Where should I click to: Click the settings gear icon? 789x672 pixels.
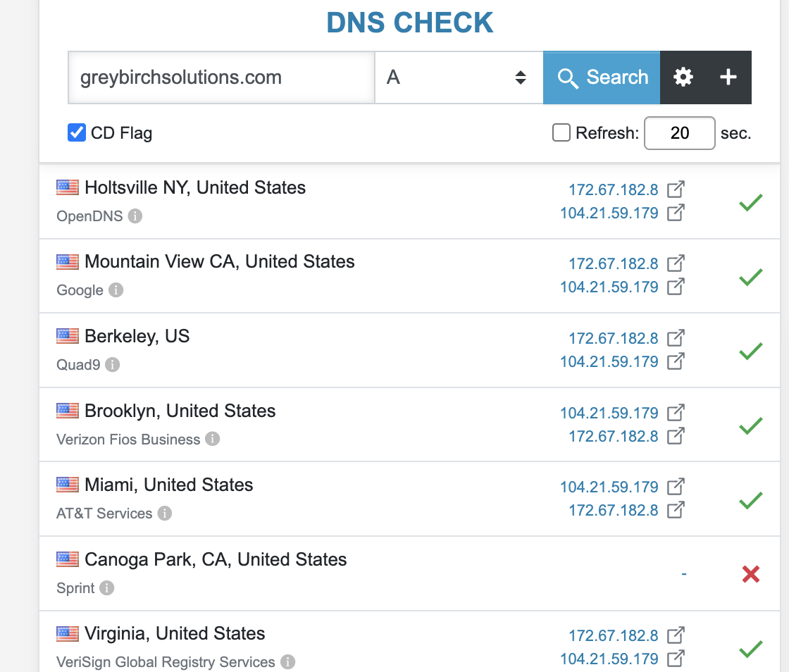(683, 77)
